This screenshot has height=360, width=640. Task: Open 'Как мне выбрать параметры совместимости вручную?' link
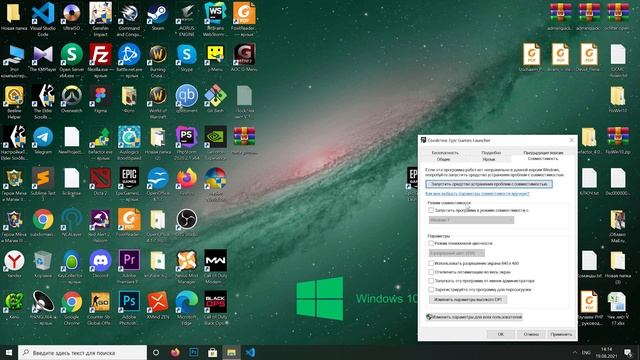pyautogui.click(x=477, y=193)
